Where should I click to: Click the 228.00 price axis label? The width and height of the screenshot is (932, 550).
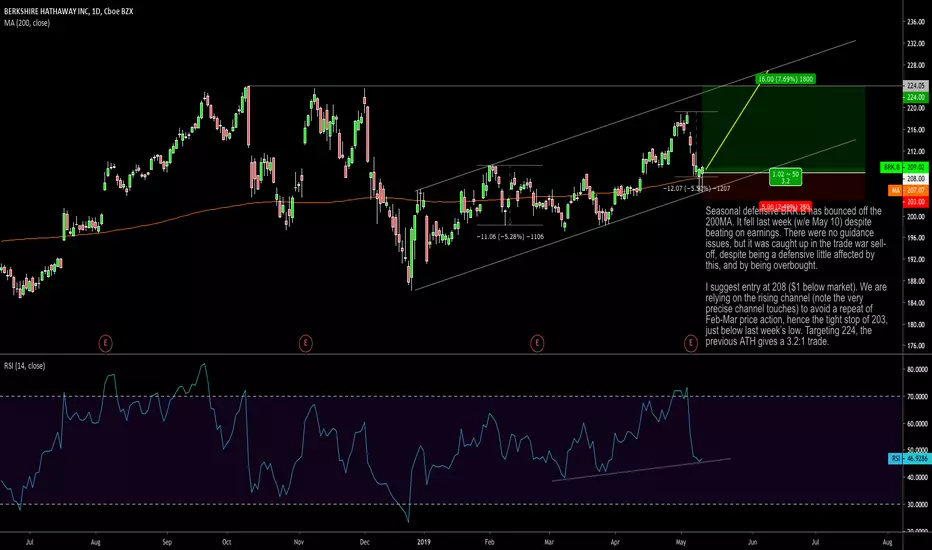click(x=915, y=65)
